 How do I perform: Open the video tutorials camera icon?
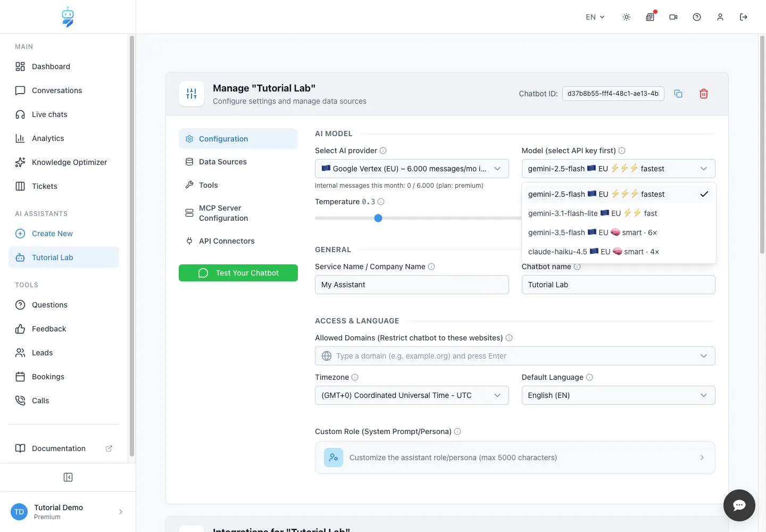pos(673,17)
